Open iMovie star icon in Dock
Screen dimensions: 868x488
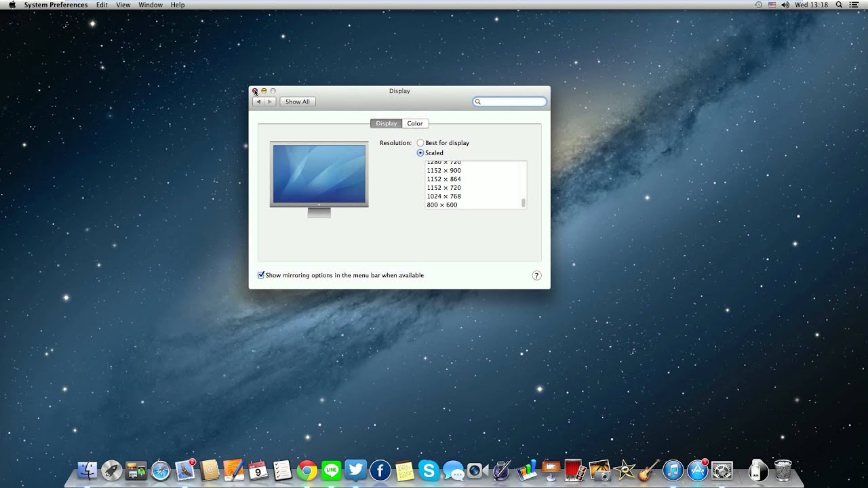pyautogui.click(x=624, y=470)
